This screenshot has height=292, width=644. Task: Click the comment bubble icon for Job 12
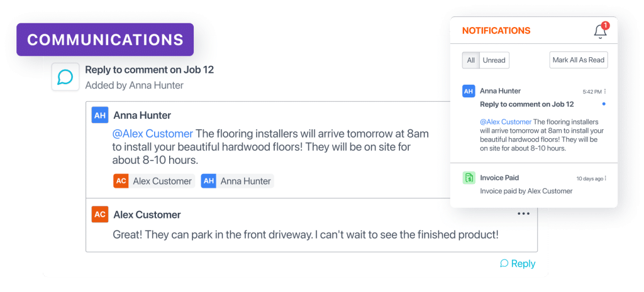point(65,77)
